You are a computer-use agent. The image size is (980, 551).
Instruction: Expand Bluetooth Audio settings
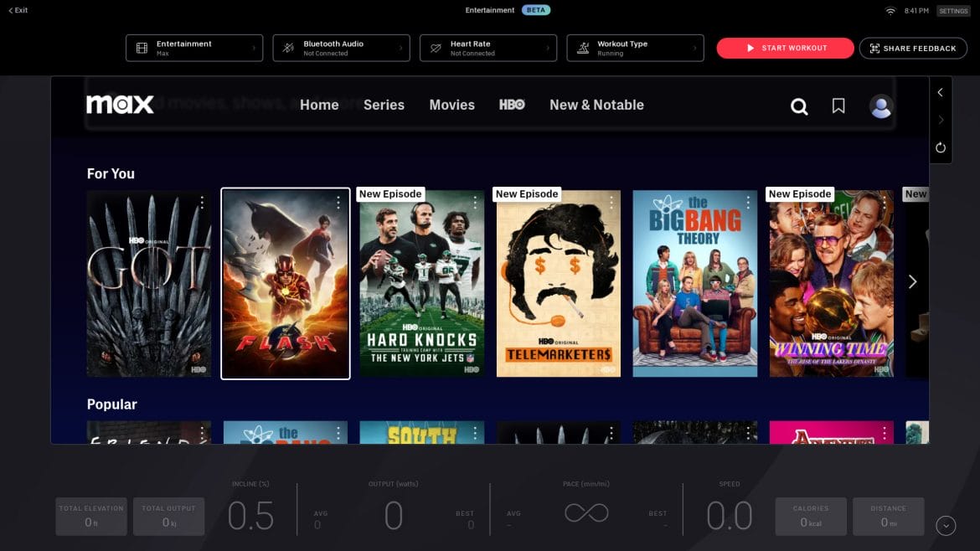[341, 48]
